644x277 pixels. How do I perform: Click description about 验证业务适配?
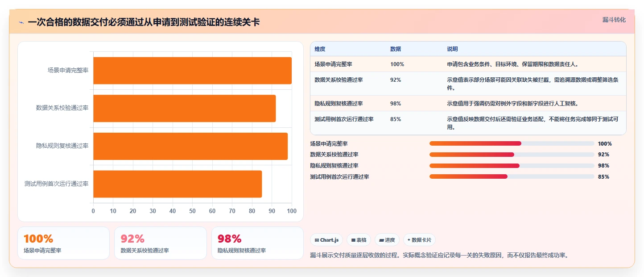[x=533, y=123]
